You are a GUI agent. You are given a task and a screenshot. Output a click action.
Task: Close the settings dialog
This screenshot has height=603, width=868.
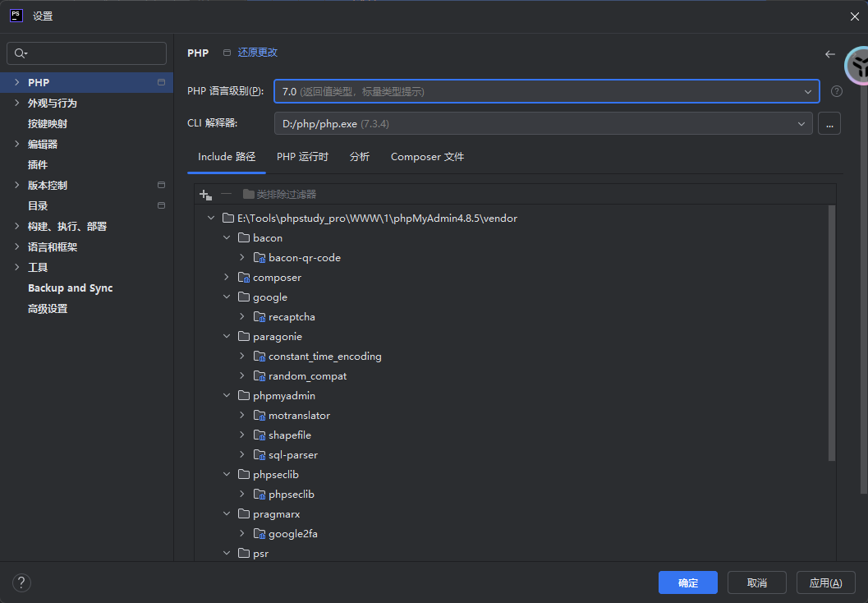[854, 16]
